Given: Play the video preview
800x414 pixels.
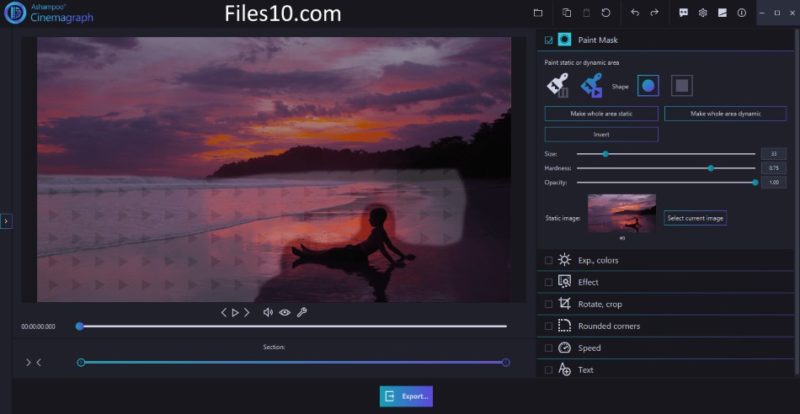Looking at the screenshot, I should click(235, 312).
